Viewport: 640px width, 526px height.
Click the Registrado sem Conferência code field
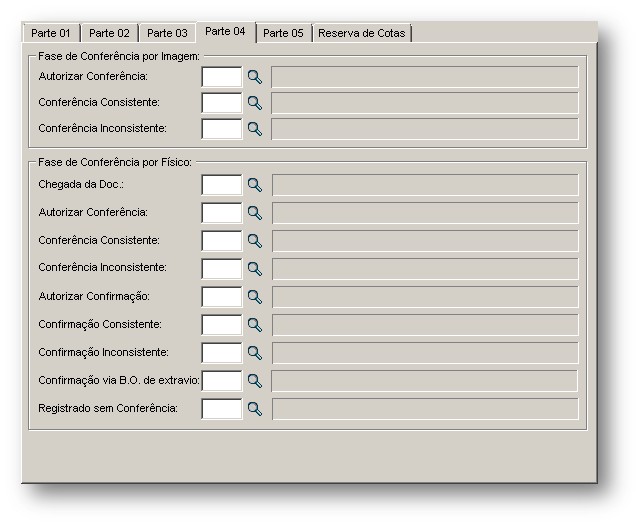(222, 408)
